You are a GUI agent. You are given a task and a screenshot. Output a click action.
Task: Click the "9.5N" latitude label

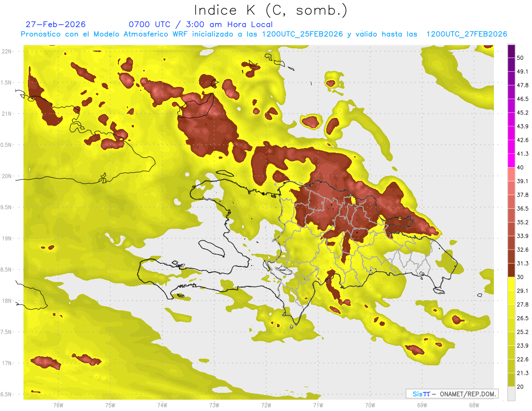click(7, 207)
